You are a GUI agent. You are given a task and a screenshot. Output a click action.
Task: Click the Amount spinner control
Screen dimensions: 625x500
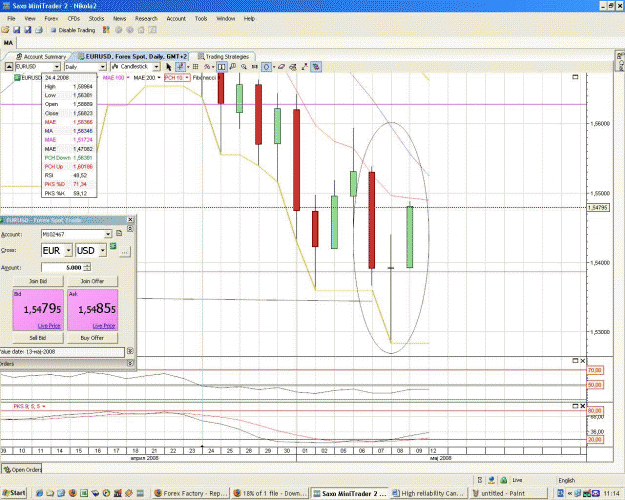coord(87,267)
